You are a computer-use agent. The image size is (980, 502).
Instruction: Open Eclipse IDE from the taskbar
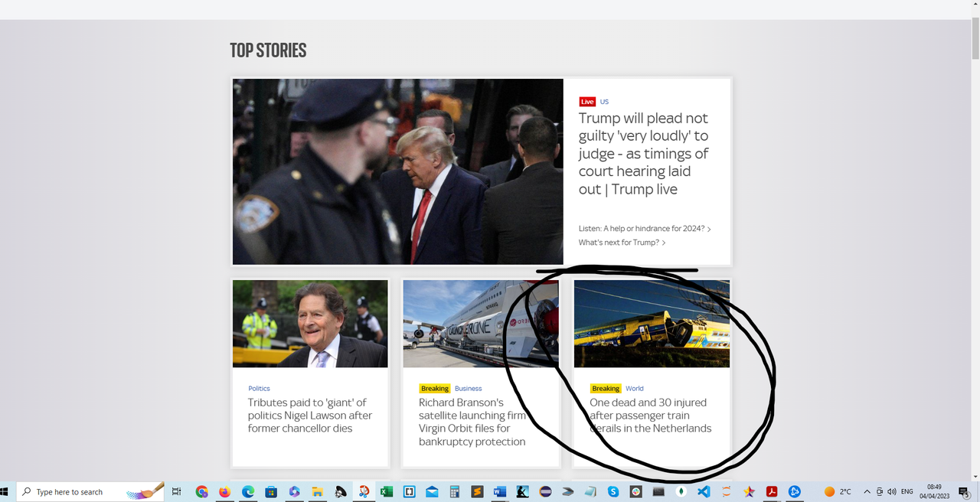click(545, 491)
